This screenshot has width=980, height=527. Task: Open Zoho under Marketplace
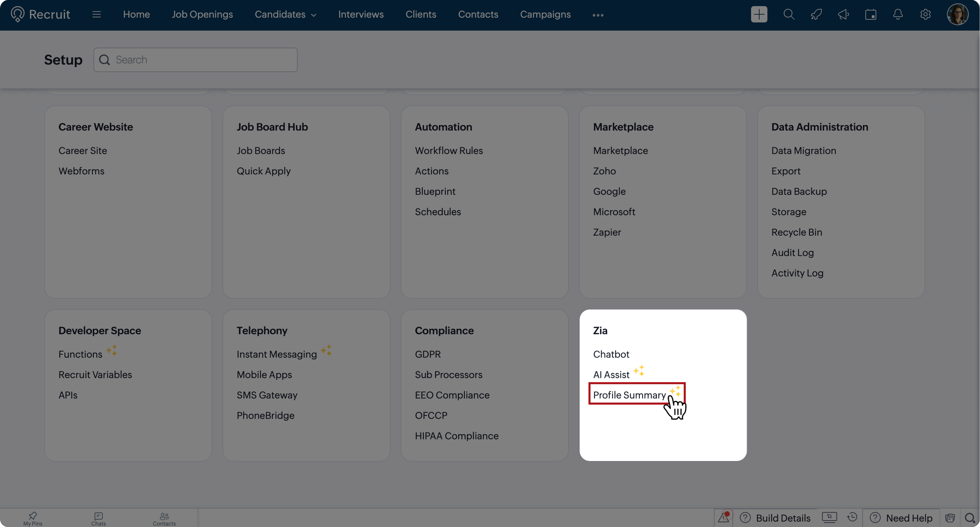tap(604, 171)
